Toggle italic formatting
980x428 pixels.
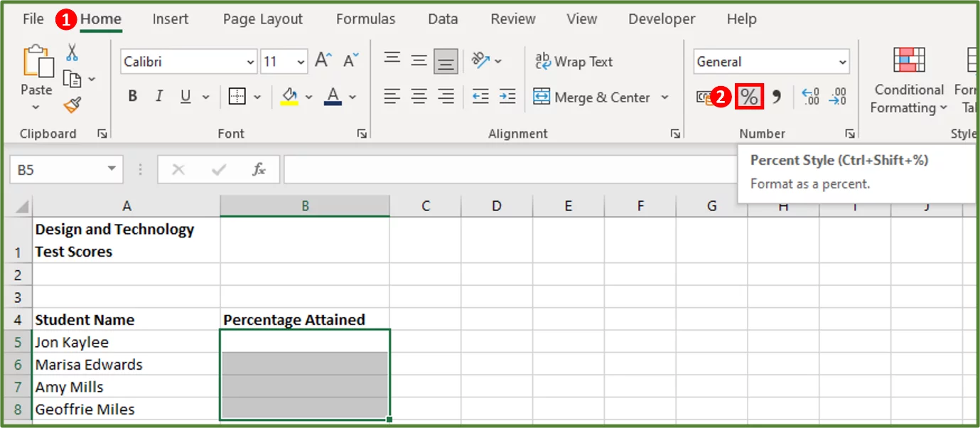(158, 96)
